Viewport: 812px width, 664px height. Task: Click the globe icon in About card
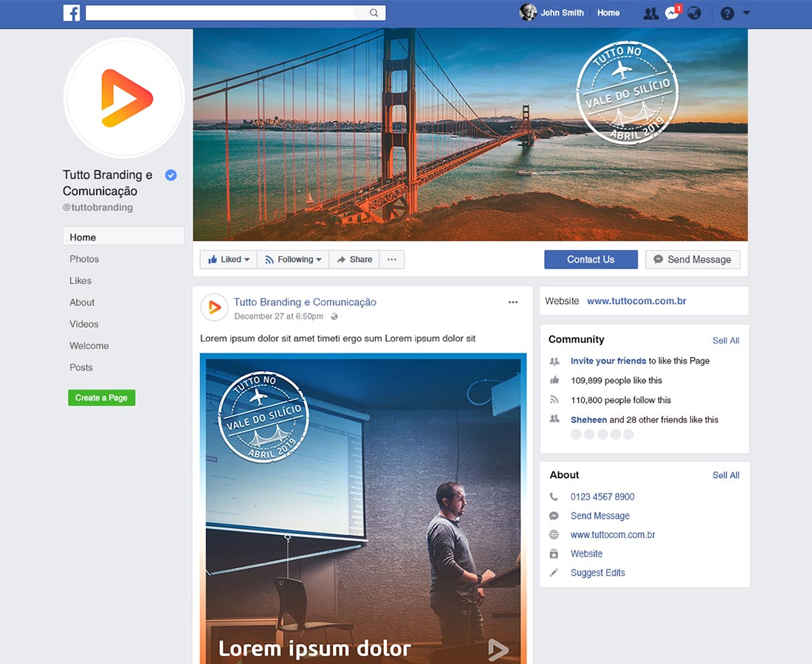554,535
